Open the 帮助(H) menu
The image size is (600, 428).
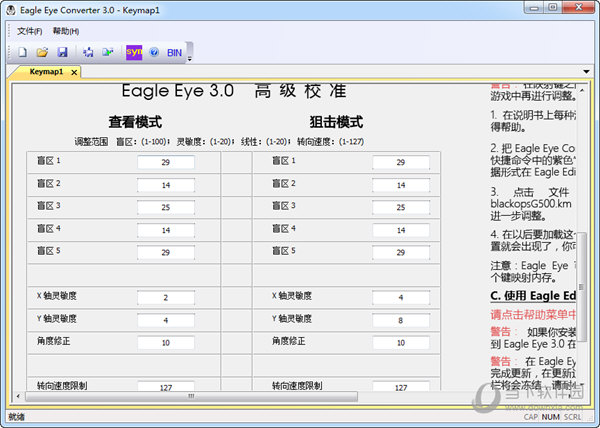[66, 31]
